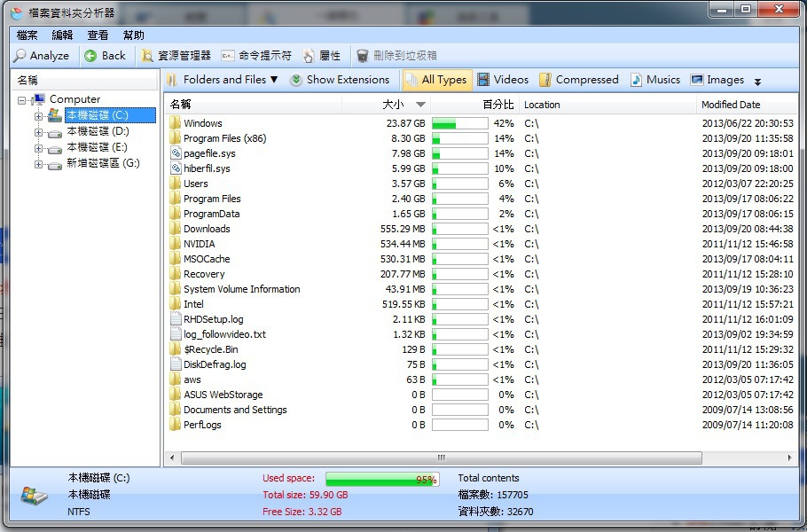Open the 編輯 menu
The width and height of the screenshot is (807, 532).
62,35
